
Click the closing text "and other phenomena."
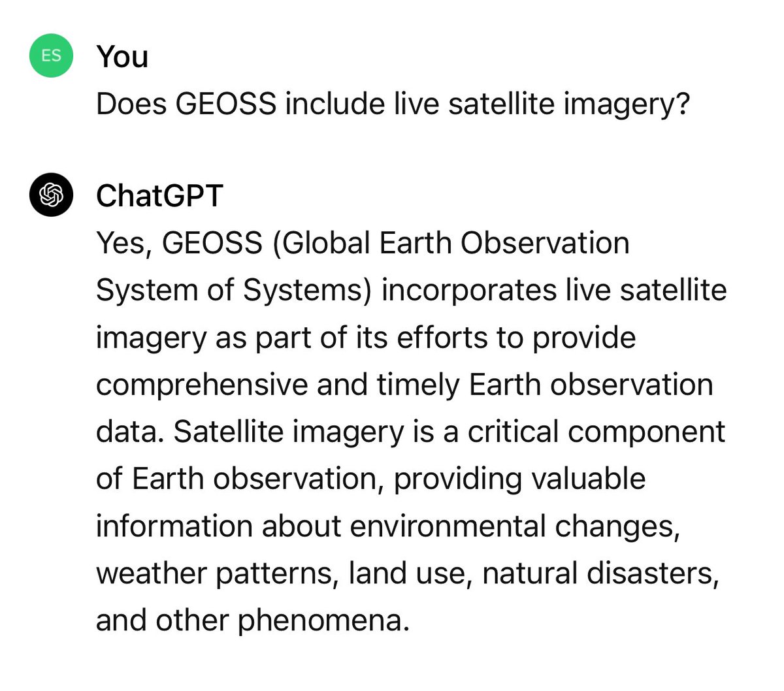tap(252, 620)
